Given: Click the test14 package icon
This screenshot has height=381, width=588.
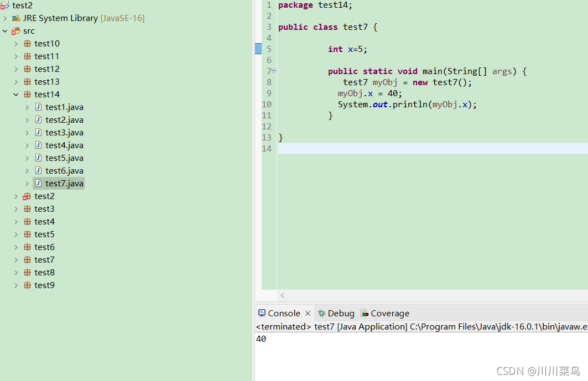Looking at the screenshot, I should tap(27, 95).
